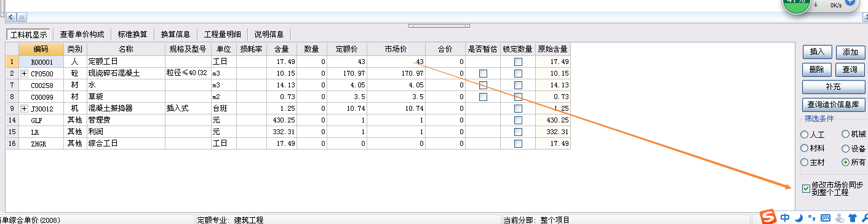Open the skin (shirt) icon in IME bar
The width and height of the screenshot is (868, 224).
(x=852, y=218)
